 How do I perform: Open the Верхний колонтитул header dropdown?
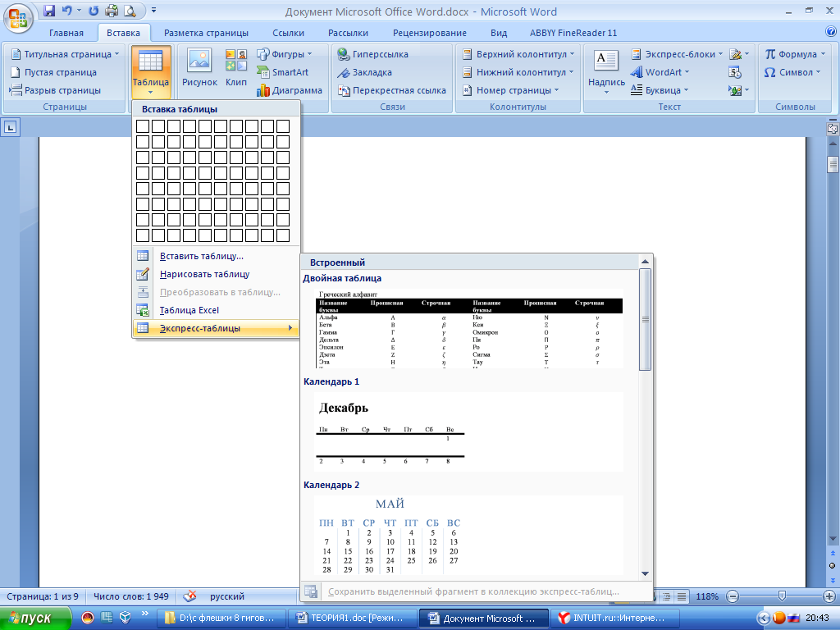point(518,54)
